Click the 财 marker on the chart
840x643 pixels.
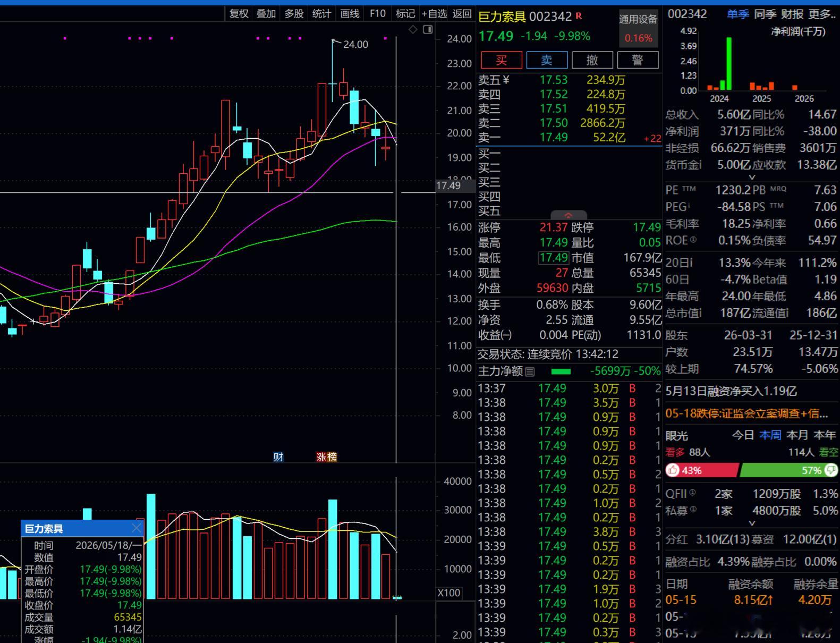(x=278, y=457)
